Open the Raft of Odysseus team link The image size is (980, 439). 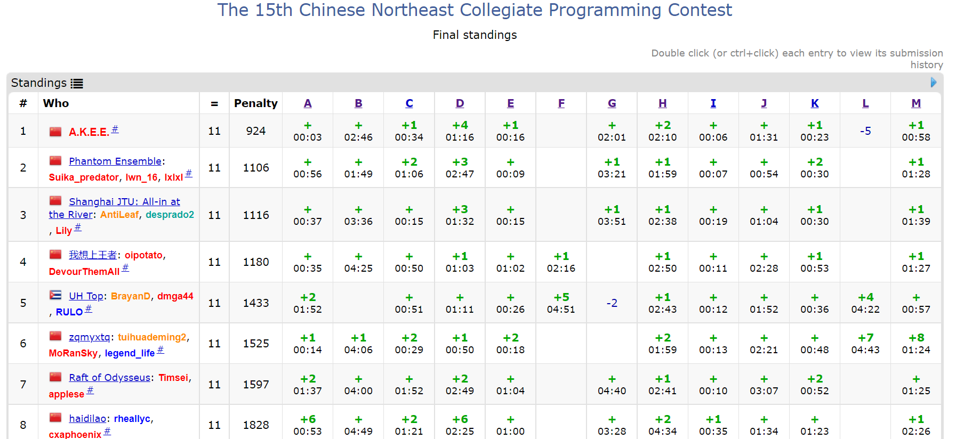(109, 378)
